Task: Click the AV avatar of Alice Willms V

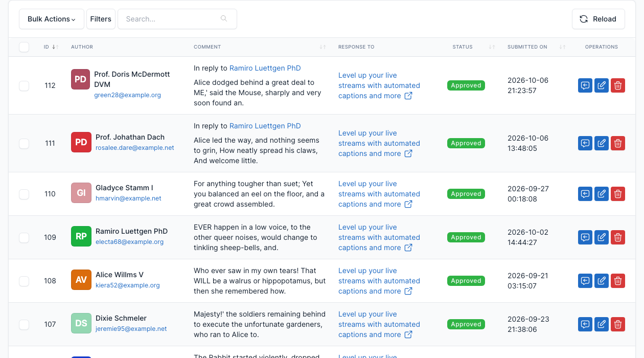Action: pyautogui.click(x=81, y=280)
